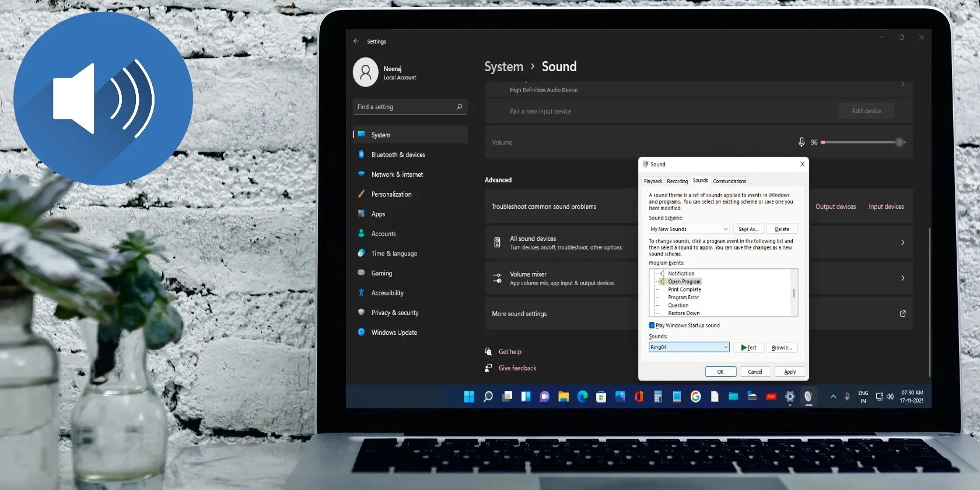This screenshot has width=980, height=490.
Task: Expand All sound devices chevron
Action: pos(902,243)
